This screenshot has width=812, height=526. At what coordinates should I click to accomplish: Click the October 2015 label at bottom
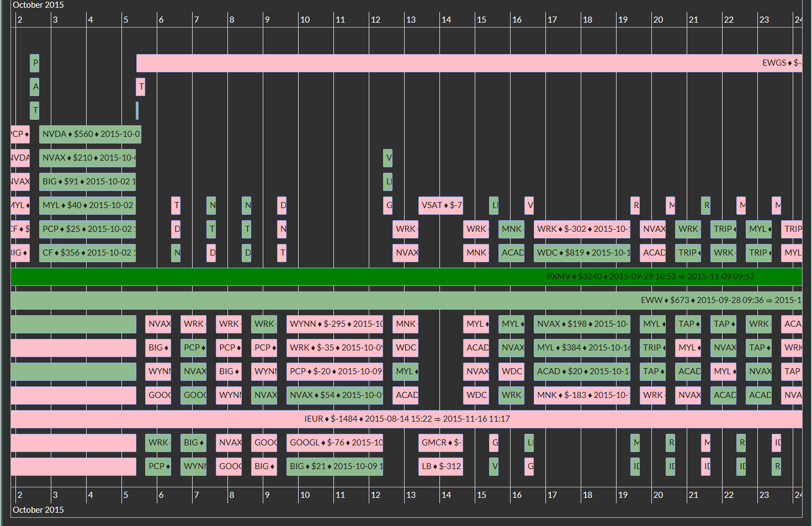[x=38, y=510]
